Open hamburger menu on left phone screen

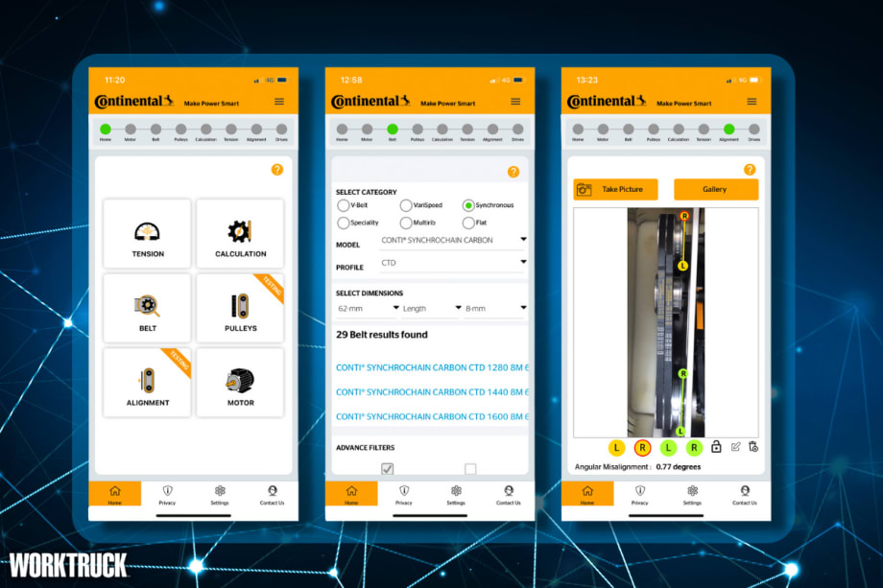(279, 102)
